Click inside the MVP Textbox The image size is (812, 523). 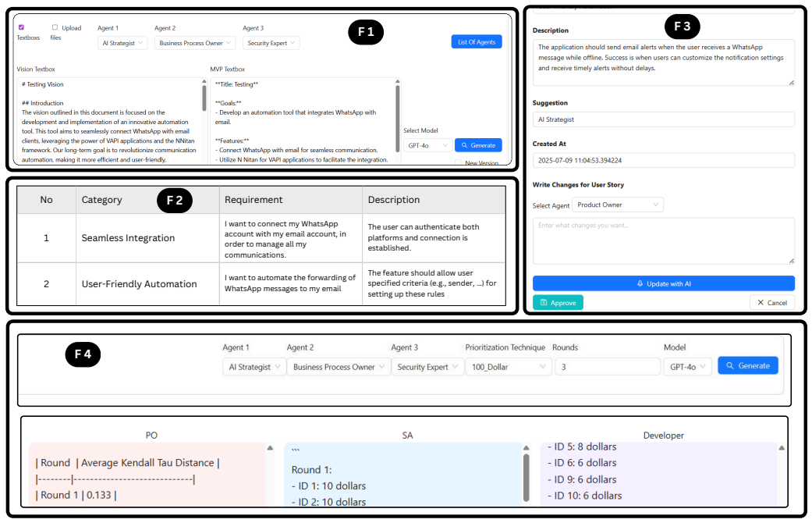[x=303, y=122]
